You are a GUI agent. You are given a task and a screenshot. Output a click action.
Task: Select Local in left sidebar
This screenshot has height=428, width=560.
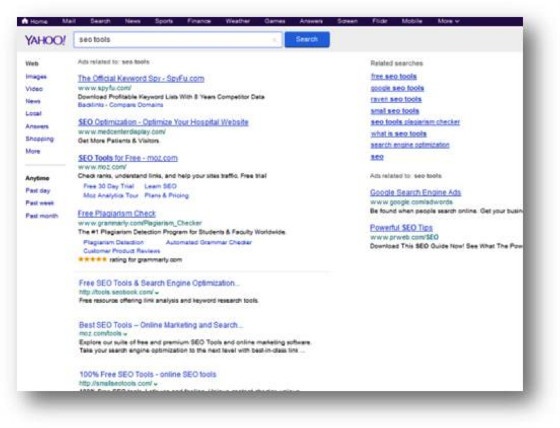point(33,114)
